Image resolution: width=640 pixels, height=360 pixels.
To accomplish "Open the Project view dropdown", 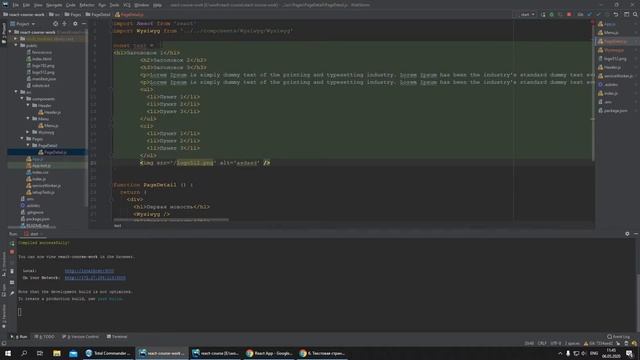I will tap(23, 24).
